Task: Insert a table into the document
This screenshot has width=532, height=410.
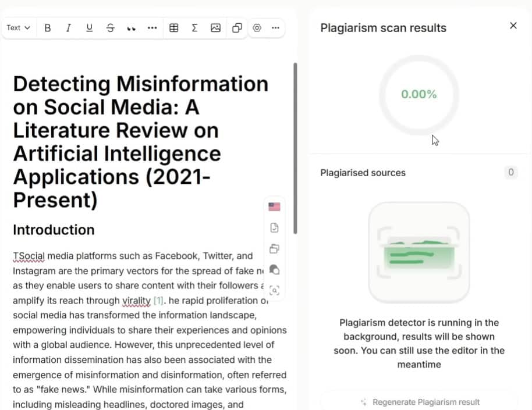Action: click(x=174, y=27)
